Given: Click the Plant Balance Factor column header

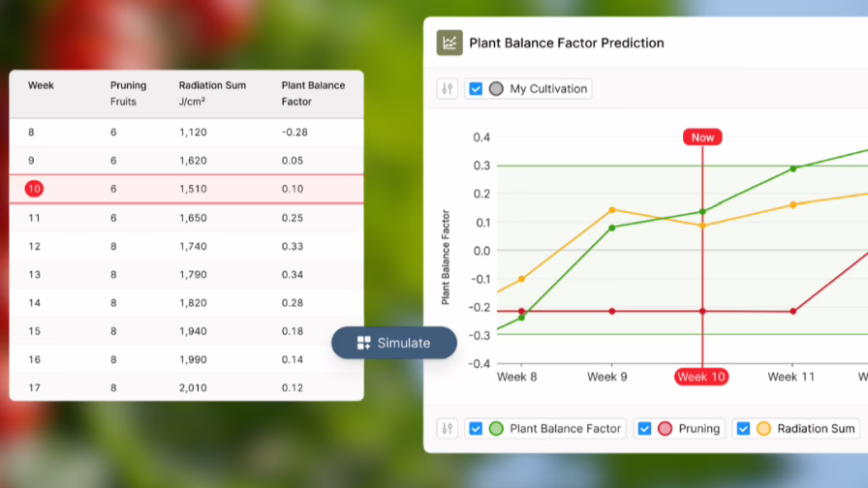Looking at the screenshot, I should tap(313, 93).
